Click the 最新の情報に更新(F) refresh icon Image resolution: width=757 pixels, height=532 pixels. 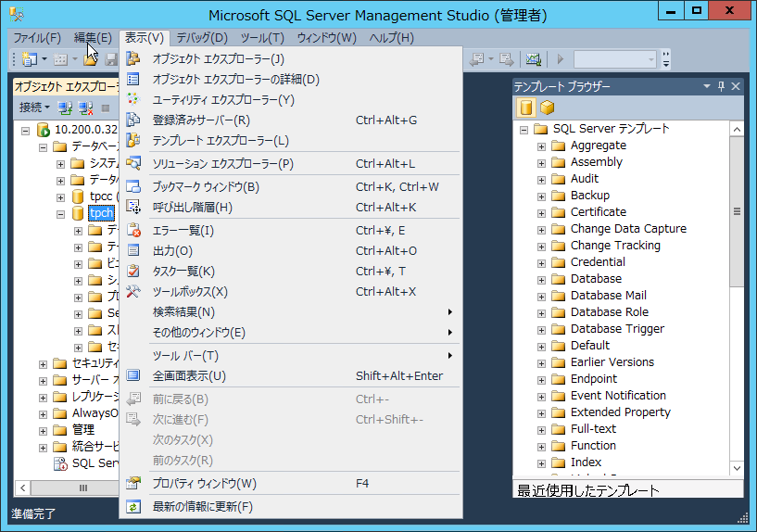pyautogui.click(x=133, y=506)
